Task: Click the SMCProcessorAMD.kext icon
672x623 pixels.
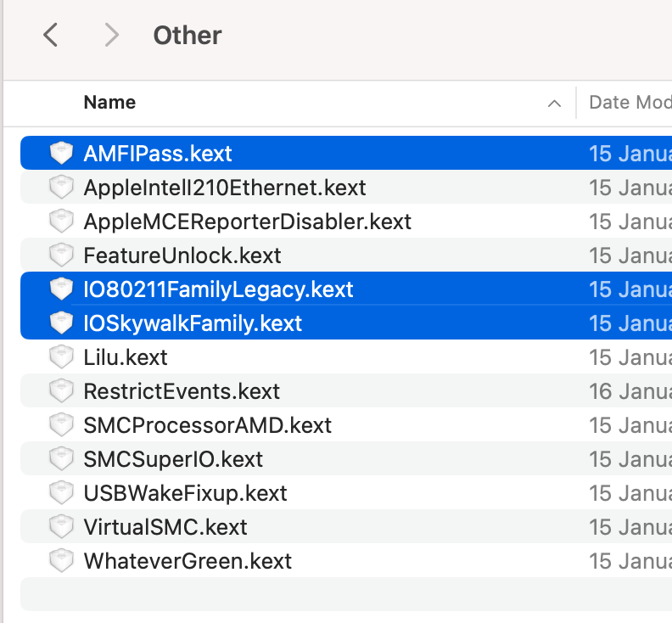Action: pyautogui.click(x=61, y=424)
